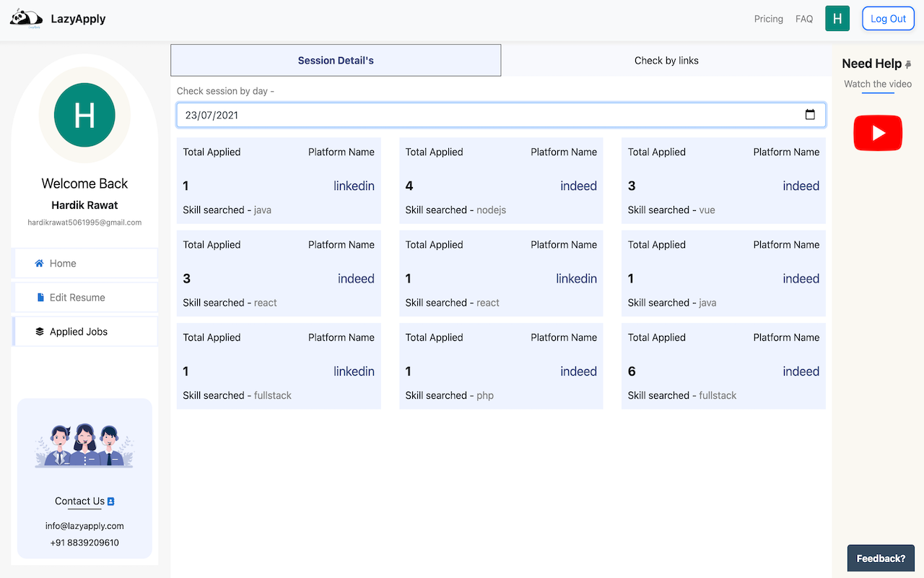This screenshot has height=578, width=924.
Task: Click the LazyApply panda logo
Action: [x=26, y=18]
